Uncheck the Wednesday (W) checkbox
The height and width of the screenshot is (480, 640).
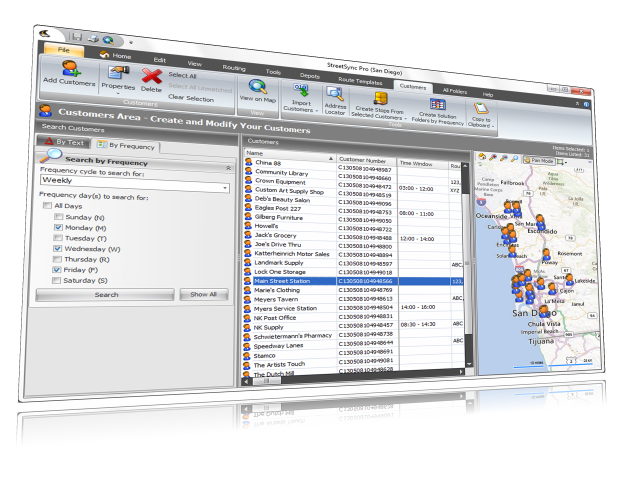(x=58, y=249)
